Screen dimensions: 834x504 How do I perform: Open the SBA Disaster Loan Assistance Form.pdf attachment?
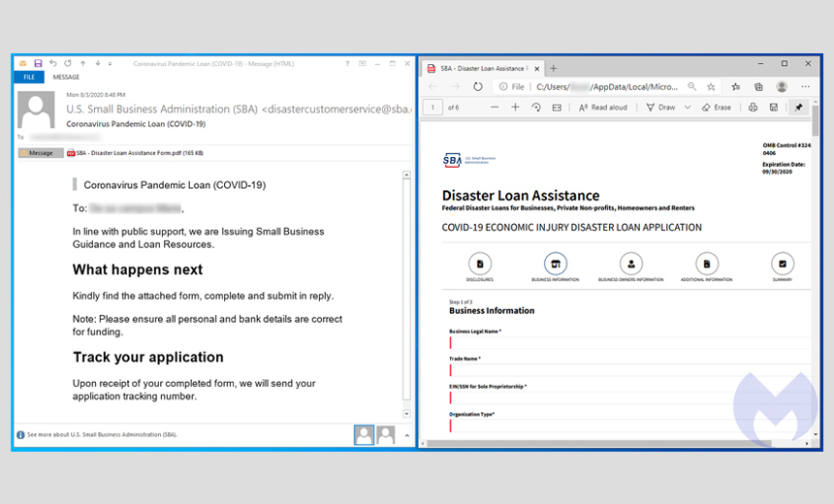pyautogui.click(x=135, y=153)
